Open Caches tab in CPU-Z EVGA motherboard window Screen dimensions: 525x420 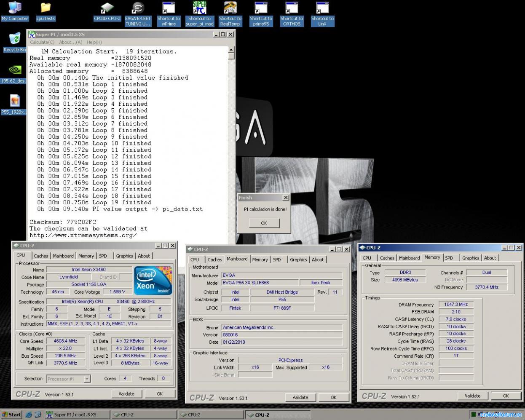click(215, 259)
